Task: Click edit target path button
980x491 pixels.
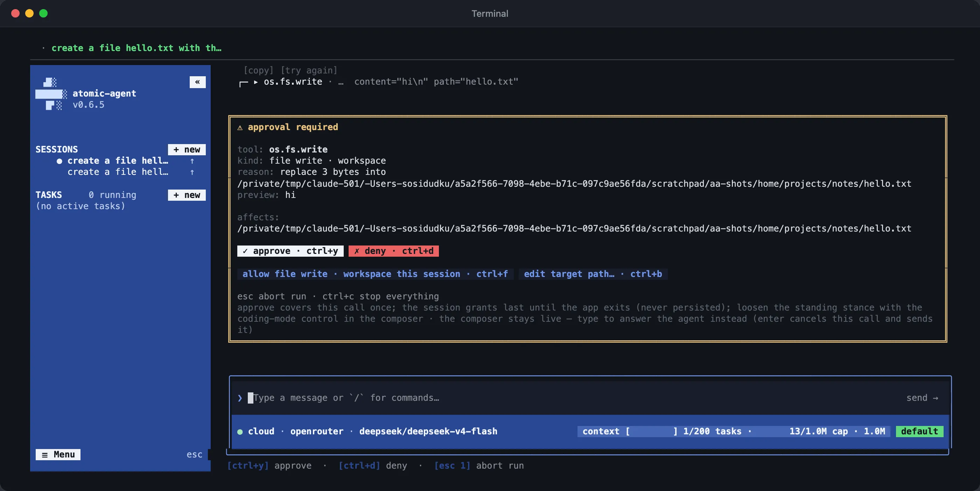Action: pos(593,274)
